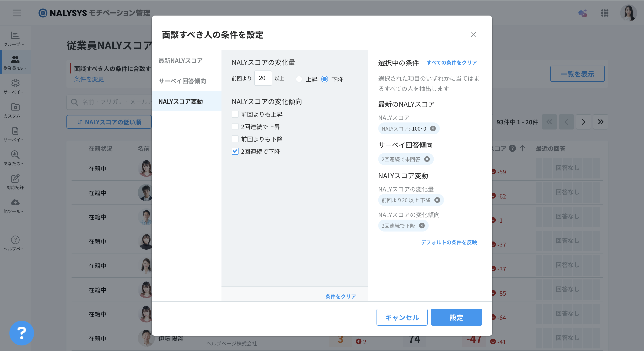The width and height of the screenshot is (644, 351).
Task: Remove the NALYスコア:-100~0 condition chip
Action: [433, 128]
